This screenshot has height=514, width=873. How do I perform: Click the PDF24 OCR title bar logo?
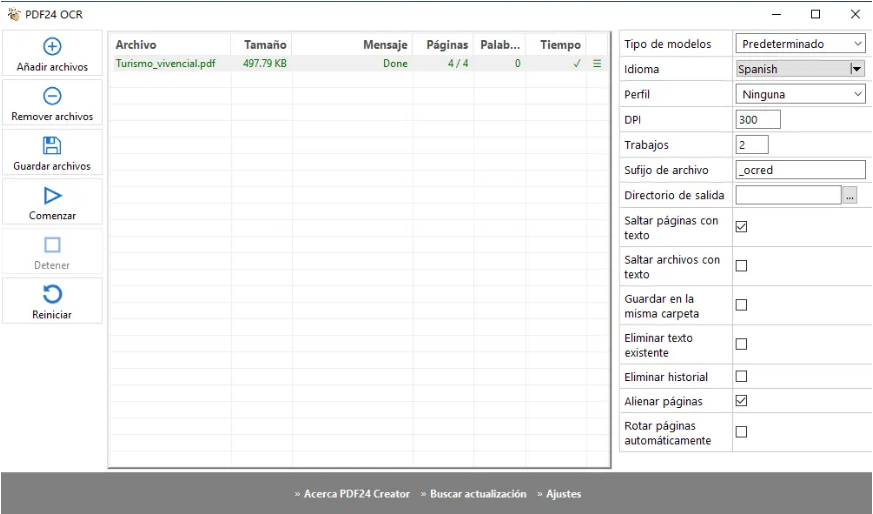14,14
